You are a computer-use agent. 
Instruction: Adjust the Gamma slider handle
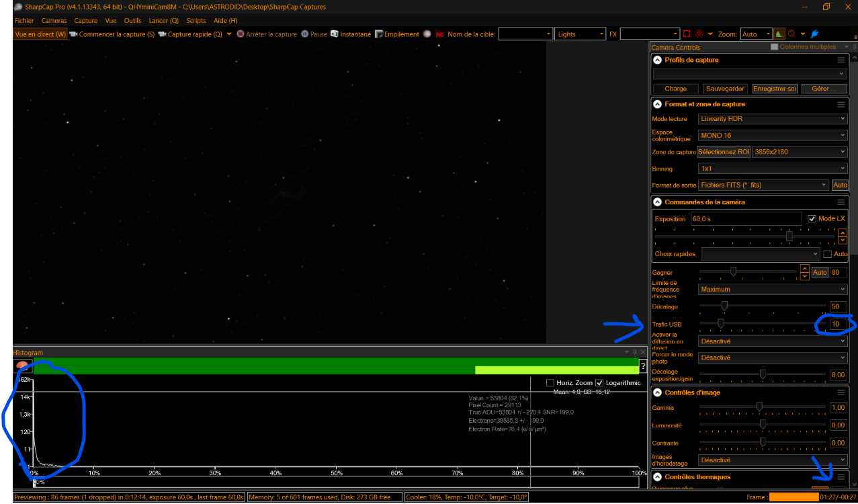[759, 407]
